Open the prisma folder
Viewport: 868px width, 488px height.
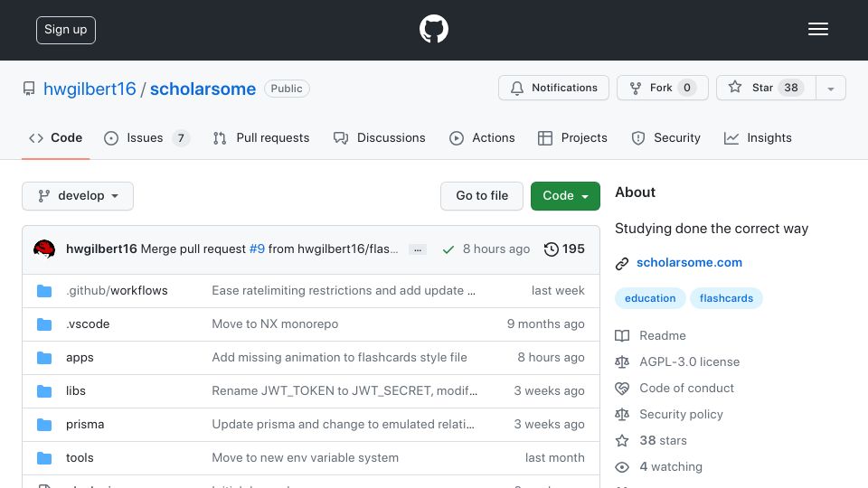tap(85, 425)
